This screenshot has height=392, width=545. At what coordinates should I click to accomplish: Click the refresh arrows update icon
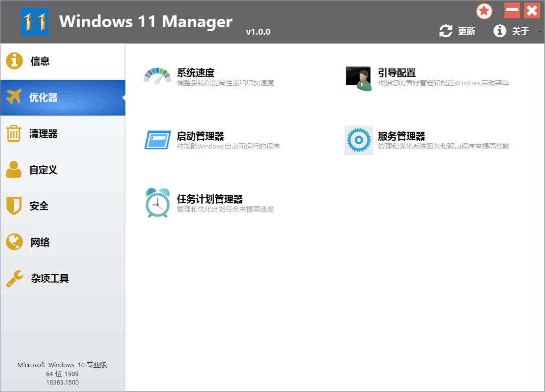[446, 31]
